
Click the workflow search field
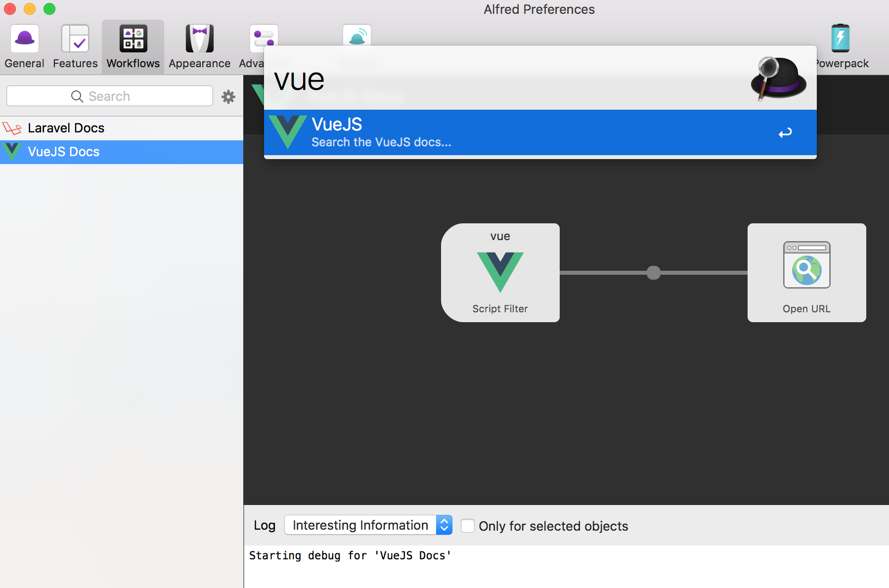110,96
